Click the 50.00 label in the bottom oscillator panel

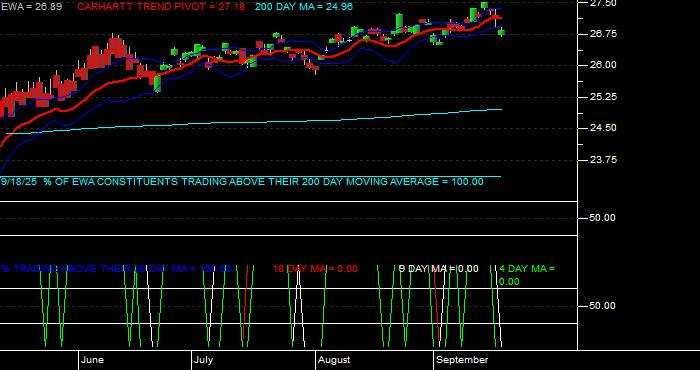pos(603,306)
